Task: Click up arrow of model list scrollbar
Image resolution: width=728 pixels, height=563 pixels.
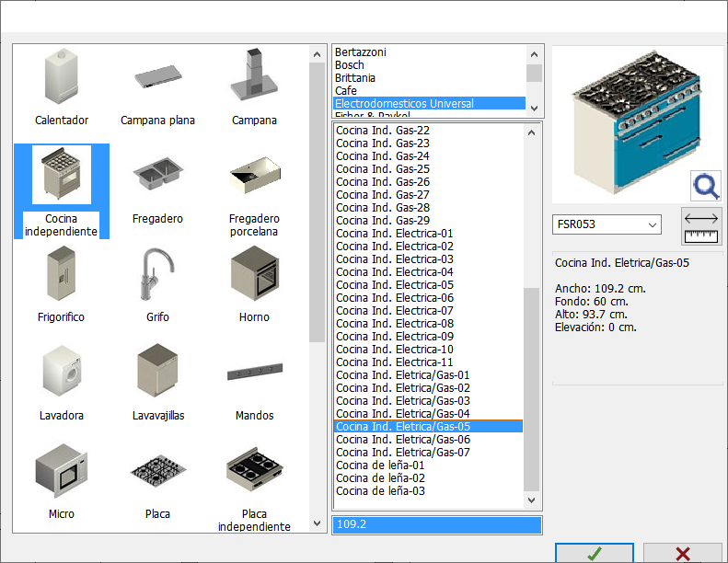Action: point(532,132)
